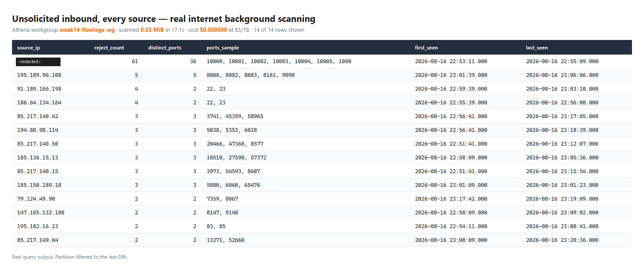Click ports sample 5080, 6060, 65476
The height and width of the screenshot is (272, 644).
pyautogui.click(x=234, y=185)
